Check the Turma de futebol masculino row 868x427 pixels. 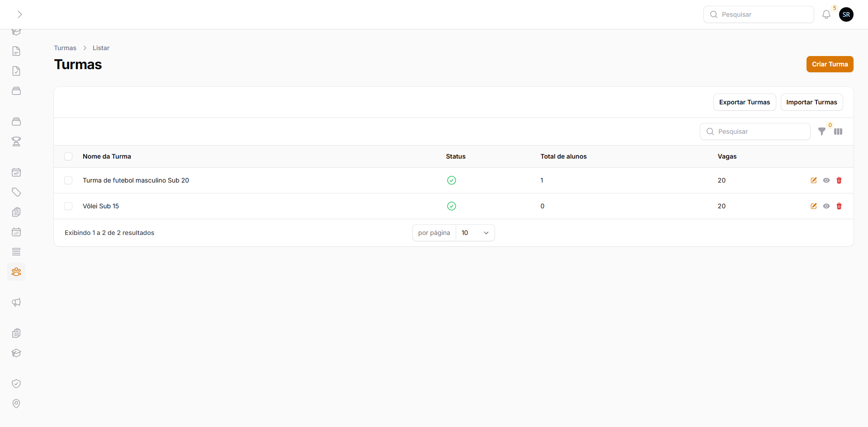[68, 180]
